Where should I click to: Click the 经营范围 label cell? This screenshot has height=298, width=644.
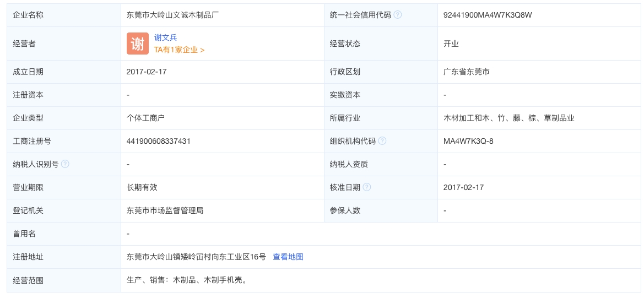[x=64, y=281]
